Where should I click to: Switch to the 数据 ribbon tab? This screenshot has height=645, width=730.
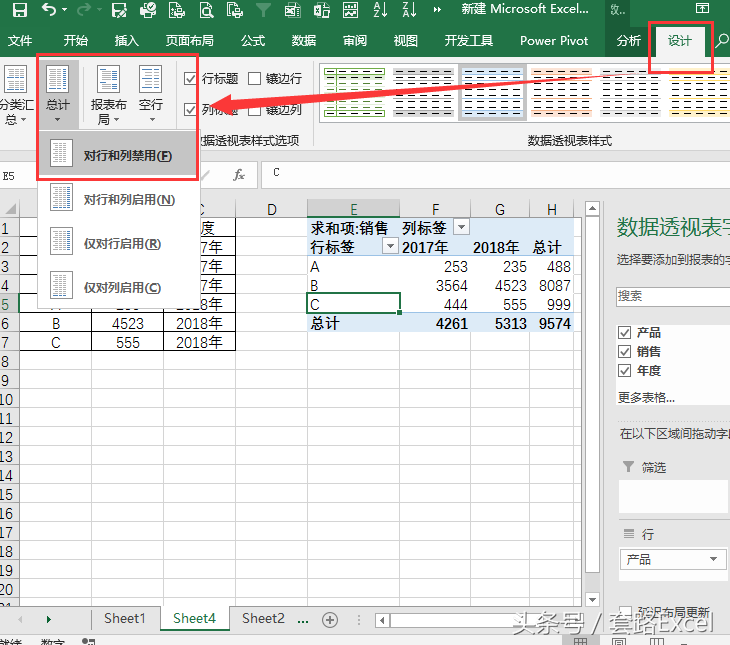tap(304, 41)
